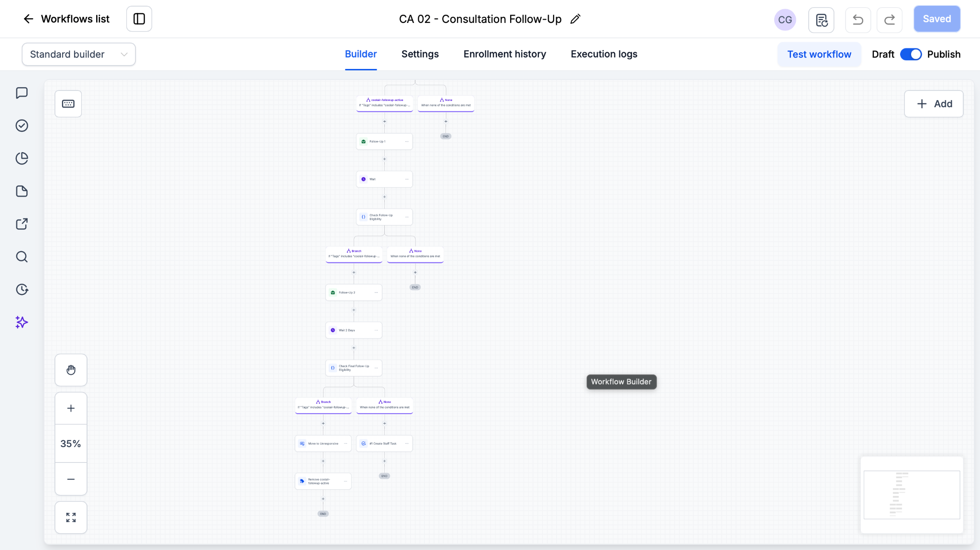Screen dimensions: 980x550
Task: Click the 35% zoom level
Action: (71, 444)
